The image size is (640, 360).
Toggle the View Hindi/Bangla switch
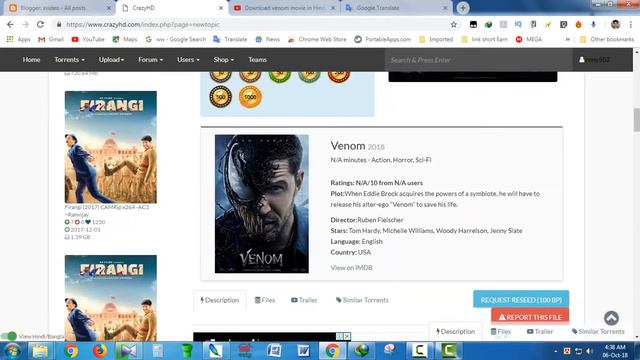pyautogui.click(x=9, y=336)
